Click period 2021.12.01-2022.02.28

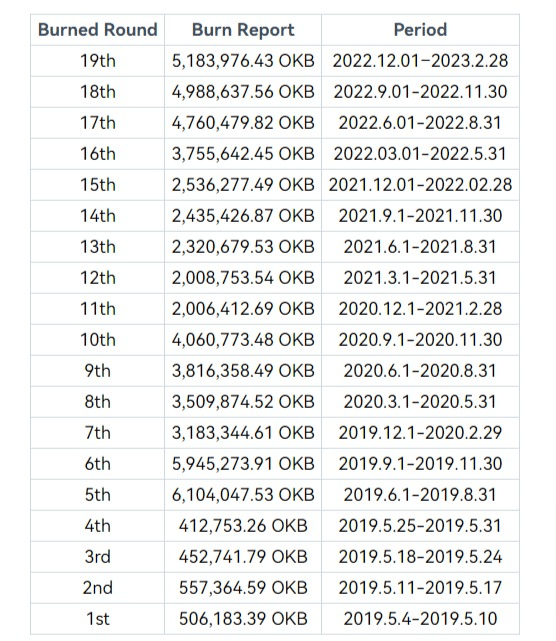tap(420, 185)
